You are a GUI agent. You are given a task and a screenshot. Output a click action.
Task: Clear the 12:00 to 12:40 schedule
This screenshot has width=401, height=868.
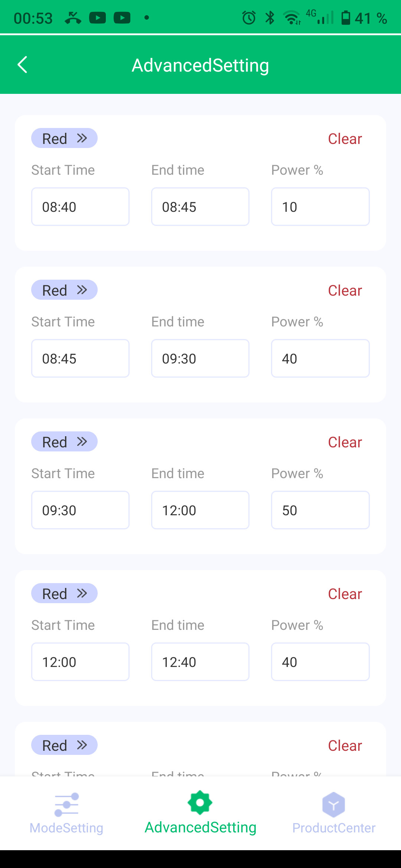click(345, 594)
